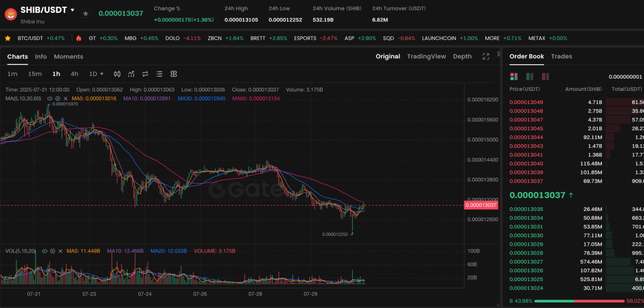
Task: Open the Moments tab
Action: [x=69, y=57]
